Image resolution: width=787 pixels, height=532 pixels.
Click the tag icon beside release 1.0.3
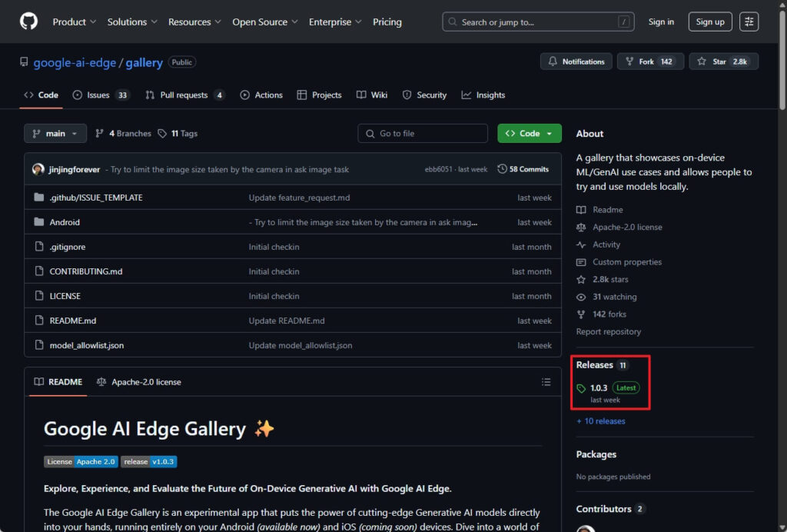[x=582, y=387]
